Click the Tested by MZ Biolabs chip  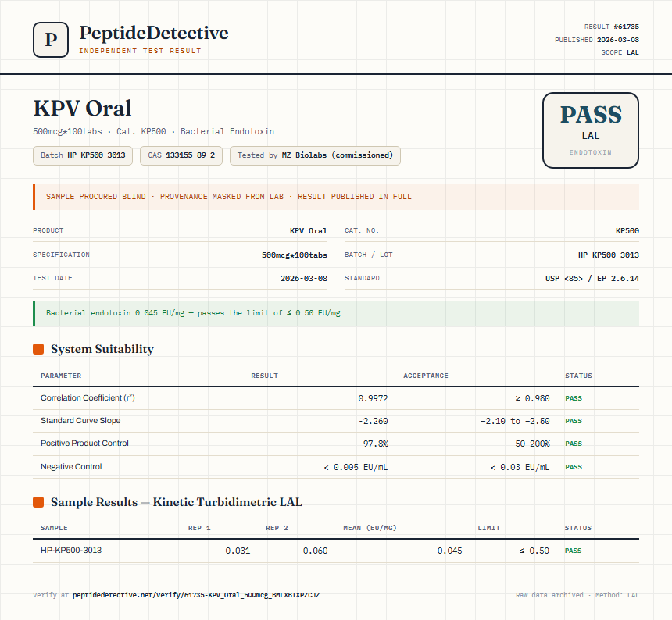tap(315, 155)
